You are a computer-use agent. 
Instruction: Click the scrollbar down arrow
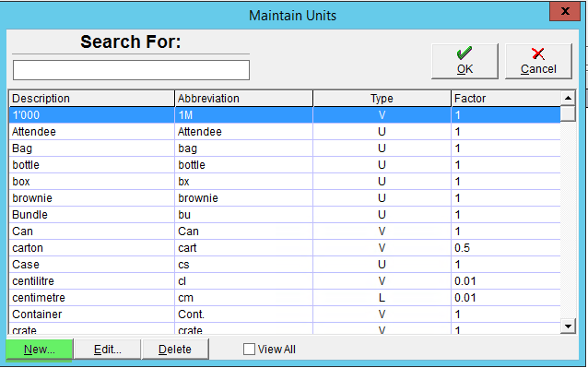click(x=568, y=326)
